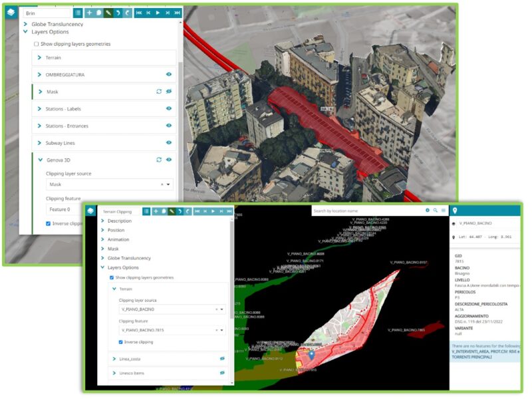Image resolution: width=532 pixels, height=399 pixels.
Task: Toggle visibility of the Genova 3D layer
Action: pos(169,160)
